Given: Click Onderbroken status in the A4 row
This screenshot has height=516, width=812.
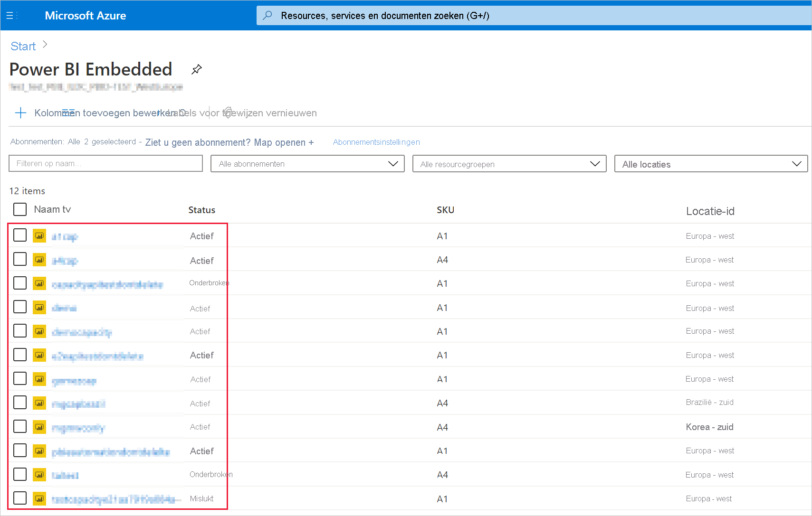Looking at the screenshot, I should (211, 474).
